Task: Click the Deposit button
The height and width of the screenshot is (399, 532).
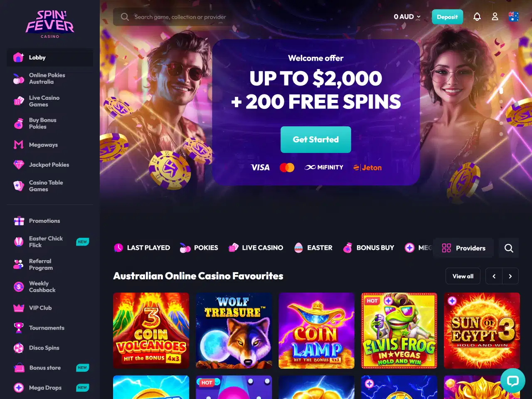Action: [x=447, y=17]
